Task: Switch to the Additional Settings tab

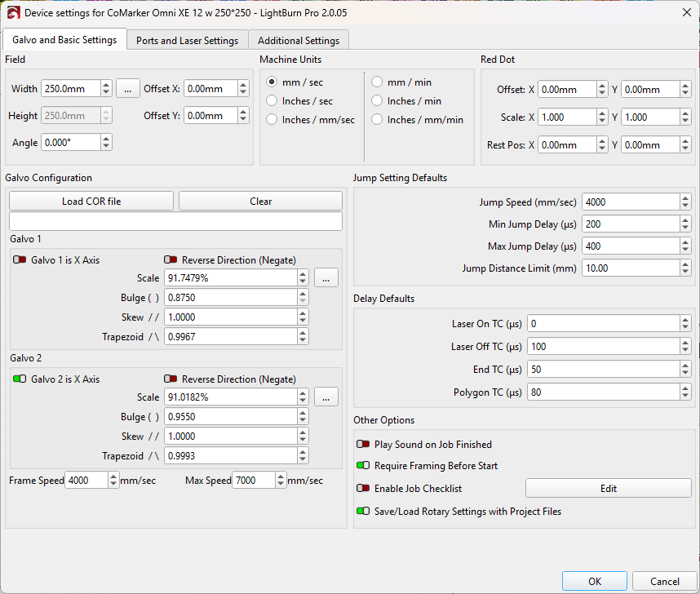Action: pos(299,40)
